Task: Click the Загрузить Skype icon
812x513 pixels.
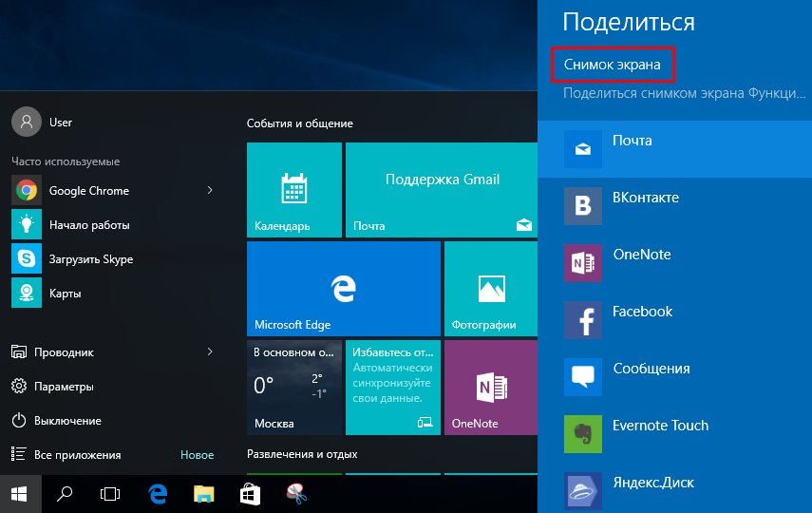Action: pyautogui.click(x=27, y=259)
